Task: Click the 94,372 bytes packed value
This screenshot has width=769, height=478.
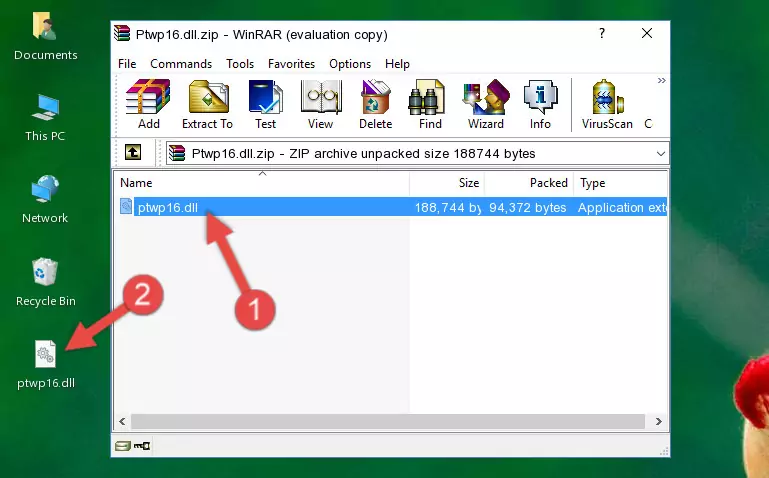Action: 527,207
